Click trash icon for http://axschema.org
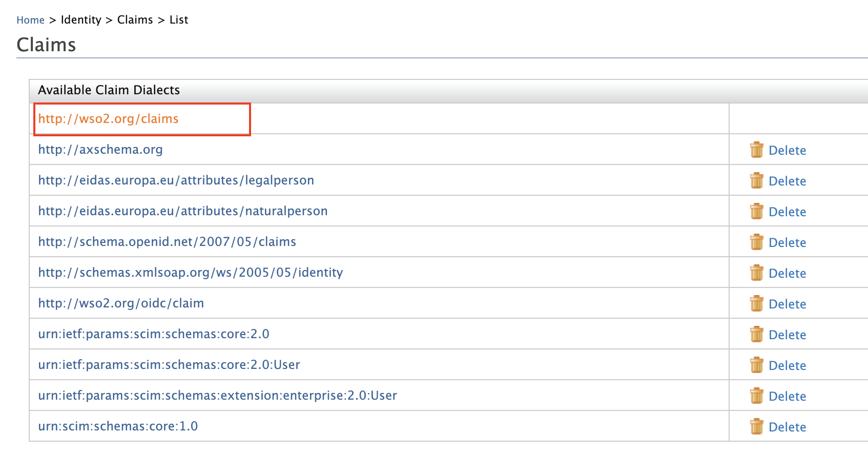The height and width of the screenshot is (454, 868). [756, 150]
